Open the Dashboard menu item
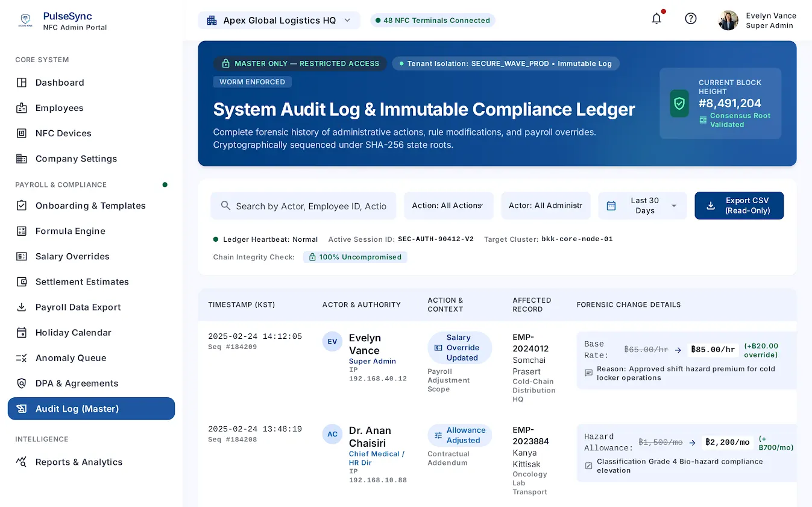The image size is (812, 507). [91, 83]
